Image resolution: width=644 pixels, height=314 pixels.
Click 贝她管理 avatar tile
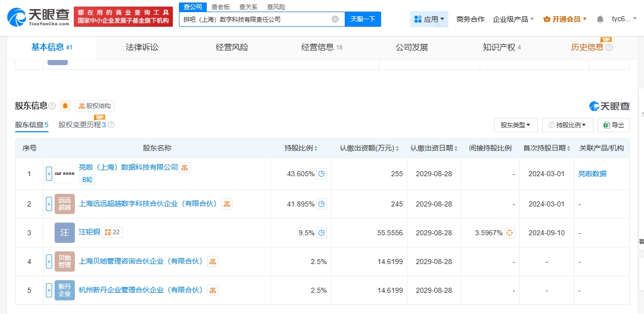coord(65,261)
